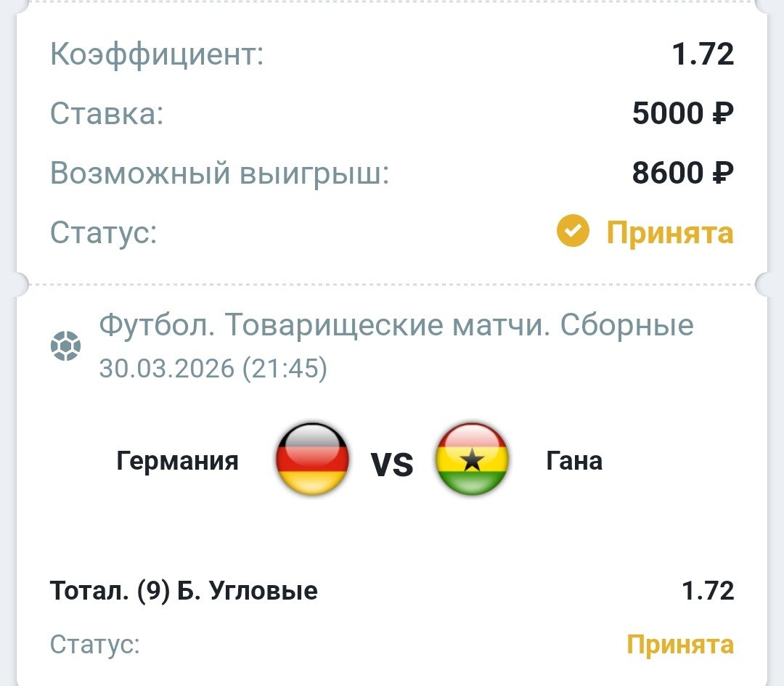Click the match date 30.03.2026 (21:45)
784x686 pixels.
pos(213,369)
